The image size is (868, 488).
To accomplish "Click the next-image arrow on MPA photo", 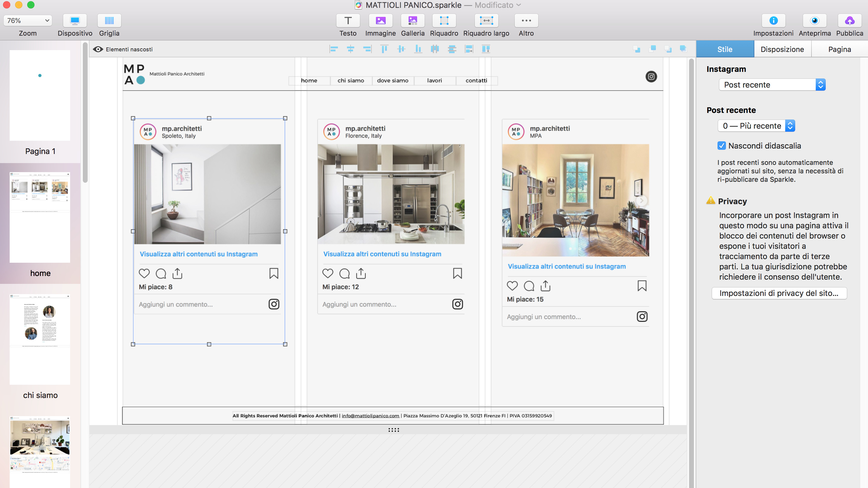I will [x=642, y=201].
